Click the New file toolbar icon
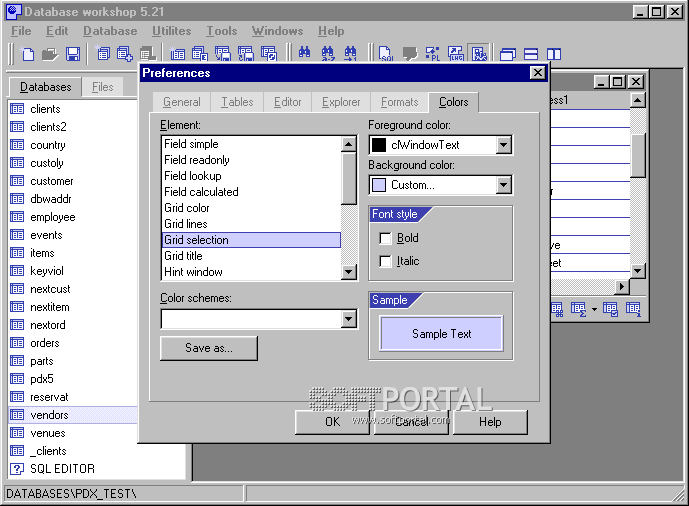This screenshot has width=689, height=506. pyautogui.click(x=28, y=54)
